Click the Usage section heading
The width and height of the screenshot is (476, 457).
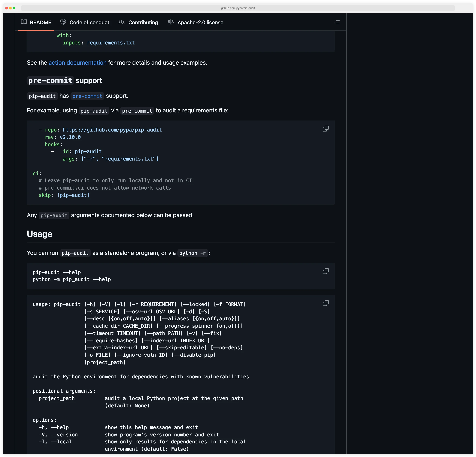pos(40,234)
